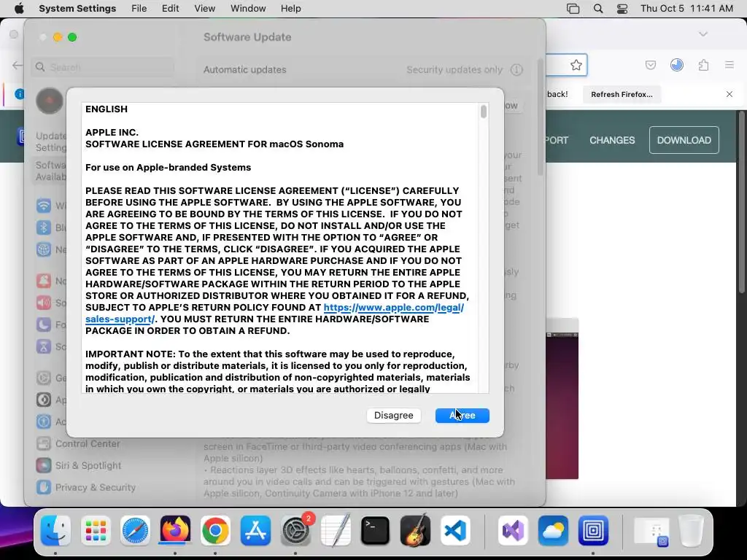Open the Edit menu

(x=170, y=9)
